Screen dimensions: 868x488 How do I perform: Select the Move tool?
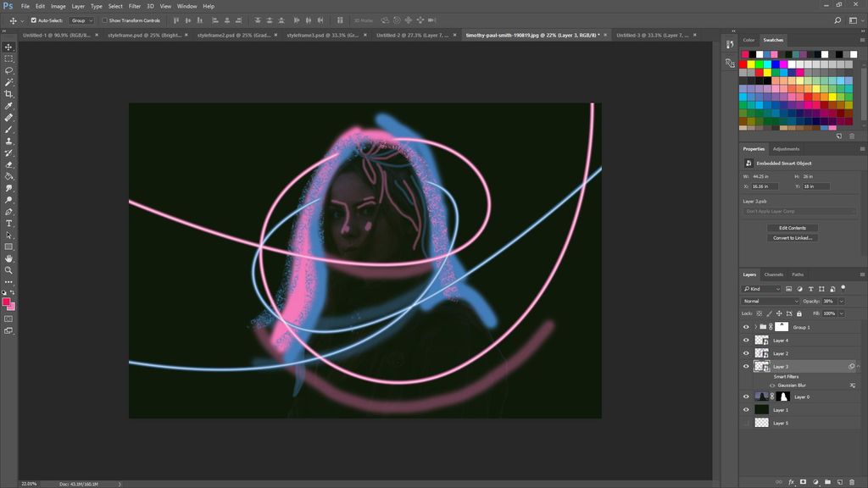point(9,47)
